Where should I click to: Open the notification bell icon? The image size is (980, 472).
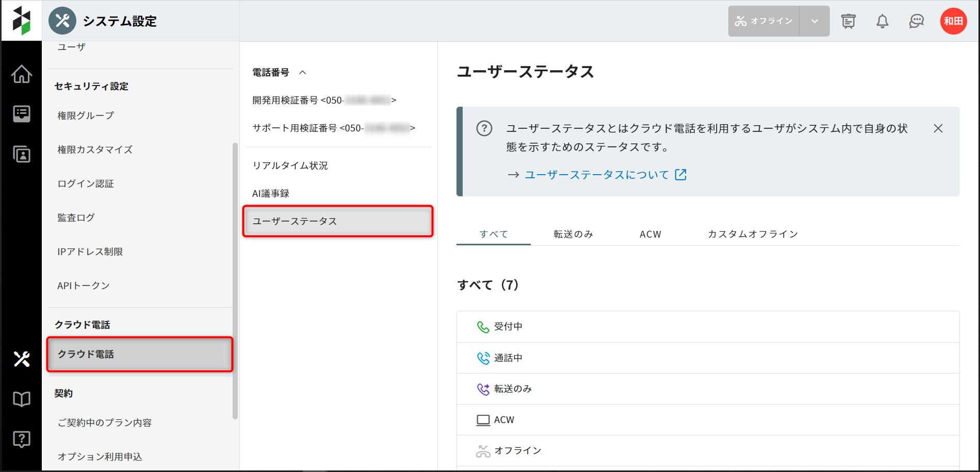tap(883, 21)
